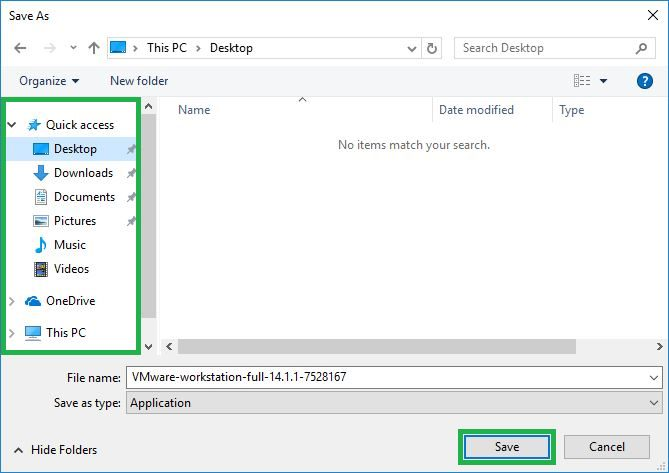
Task: Open the recent locations dropdown arrow
Action: (73, 48)
